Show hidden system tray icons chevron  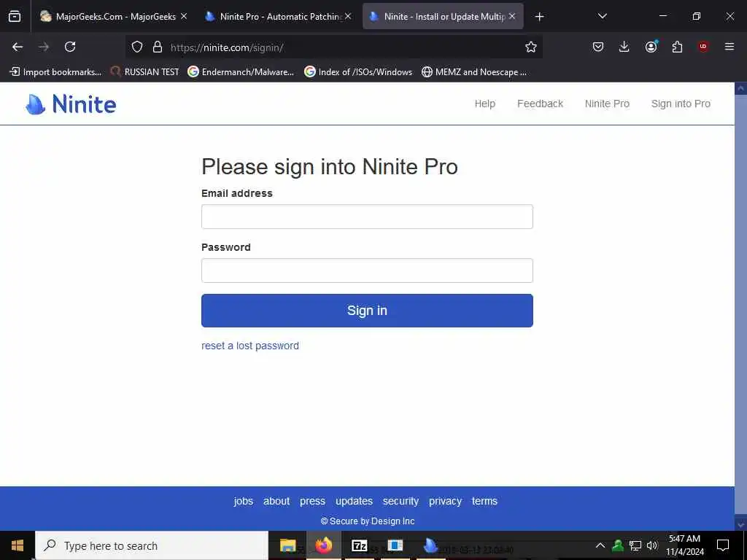click(x=600, y=545)
